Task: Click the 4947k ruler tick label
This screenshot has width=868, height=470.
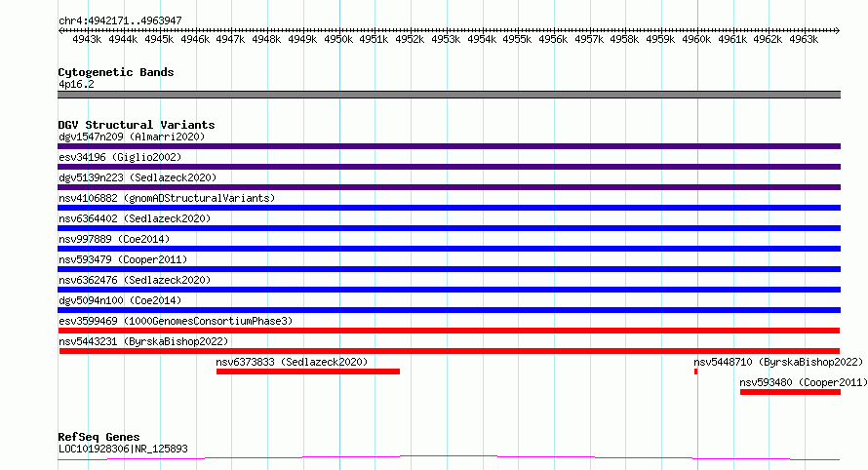Action: click(x=230, y=39)
